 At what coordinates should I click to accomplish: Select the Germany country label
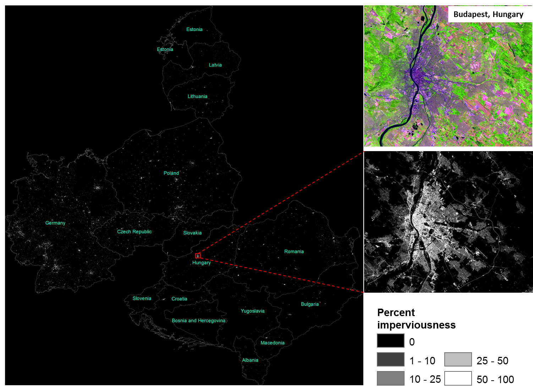(x=55, y=223)
